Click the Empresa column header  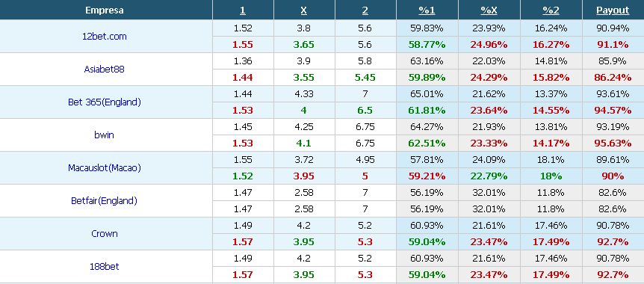(x=105, y=10)
